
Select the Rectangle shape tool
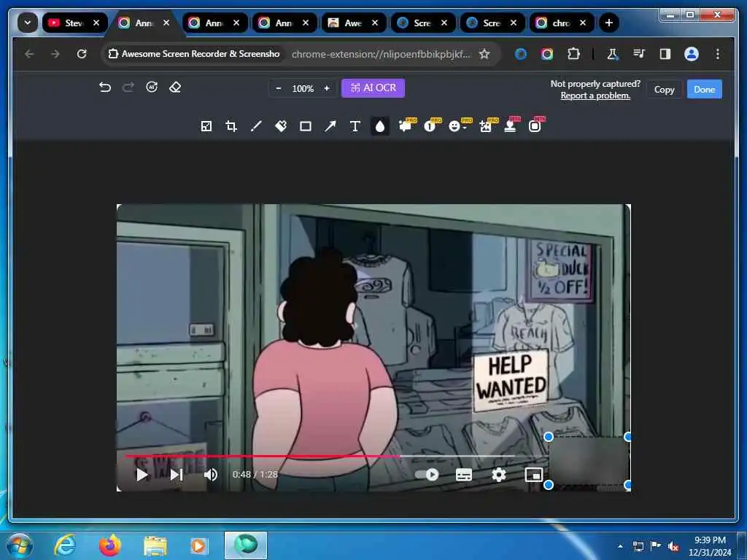tap(306, 126)
